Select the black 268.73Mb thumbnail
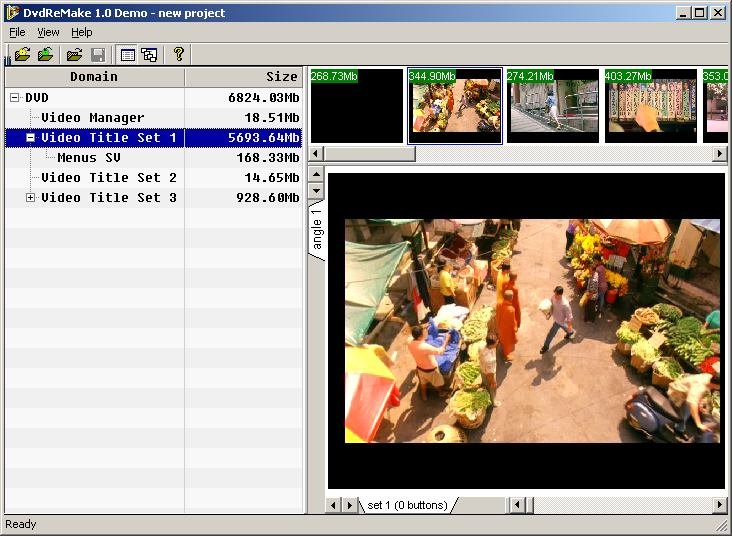The image size is (732, 536). point(357,106)
